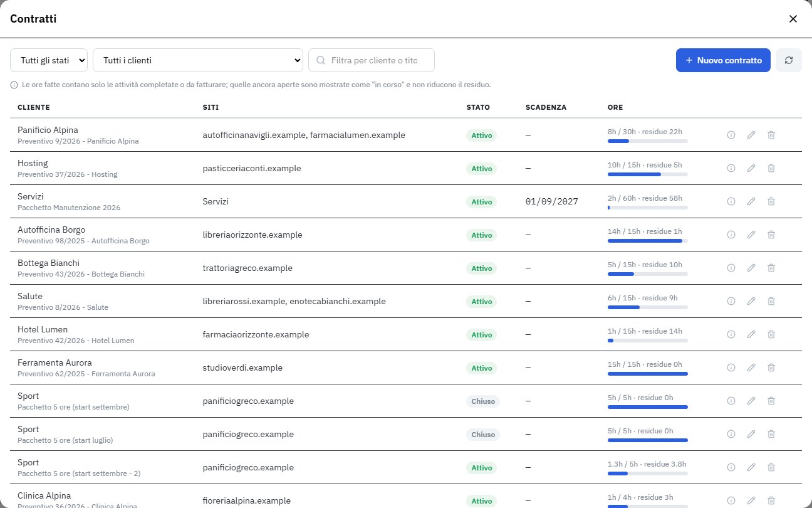This screenshot has height=508, width=812.
Task: Click trattoriagreco.example site cell
Action: coord(247,268)
